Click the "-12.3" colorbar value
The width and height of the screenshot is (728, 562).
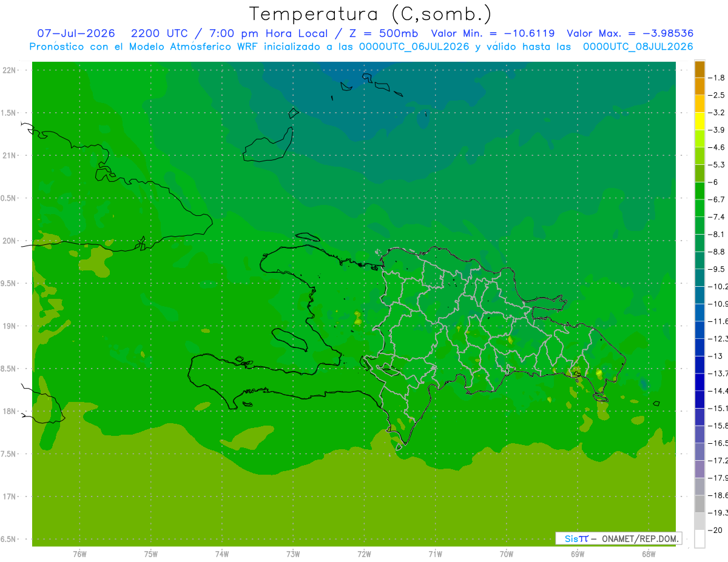[718, 338]
